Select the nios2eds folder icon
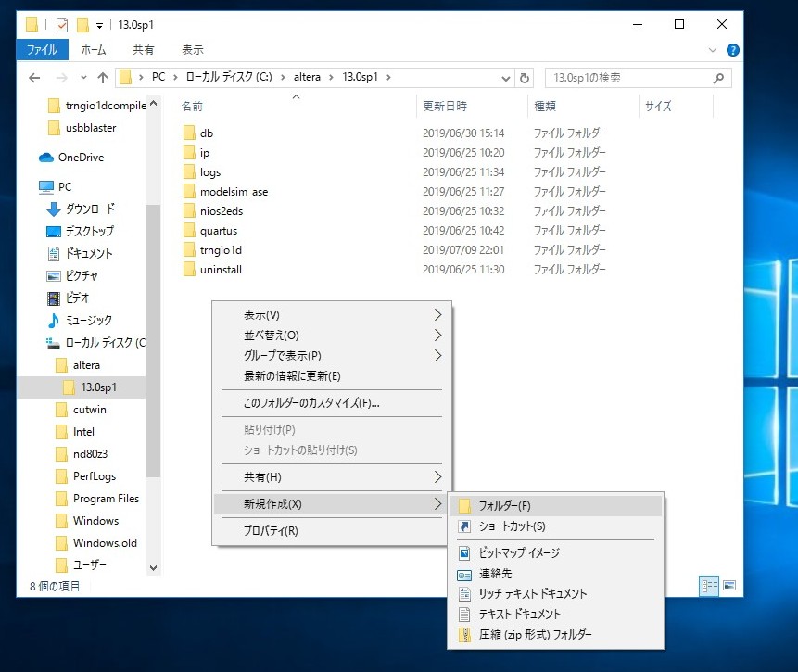Viewport: 798px width, 672px height. click(x=189, y=210)
